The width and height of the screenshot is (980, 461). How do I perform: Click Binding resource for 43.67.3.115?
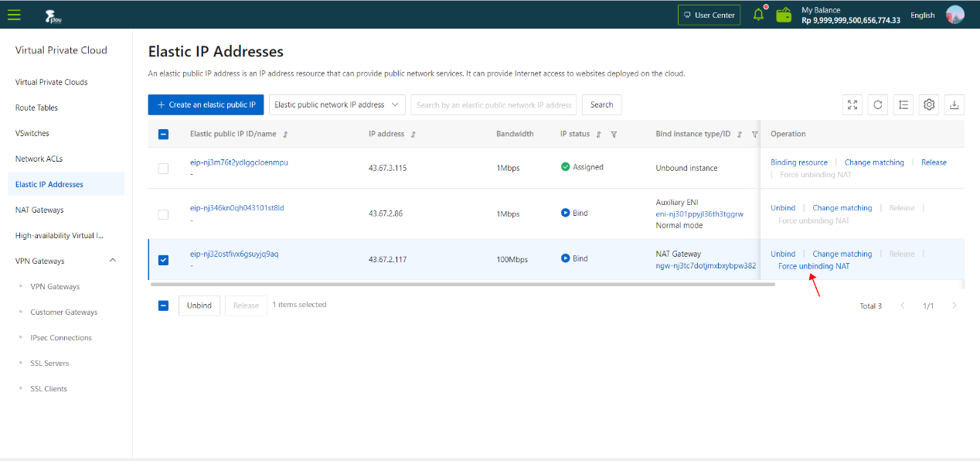point(799,162)
